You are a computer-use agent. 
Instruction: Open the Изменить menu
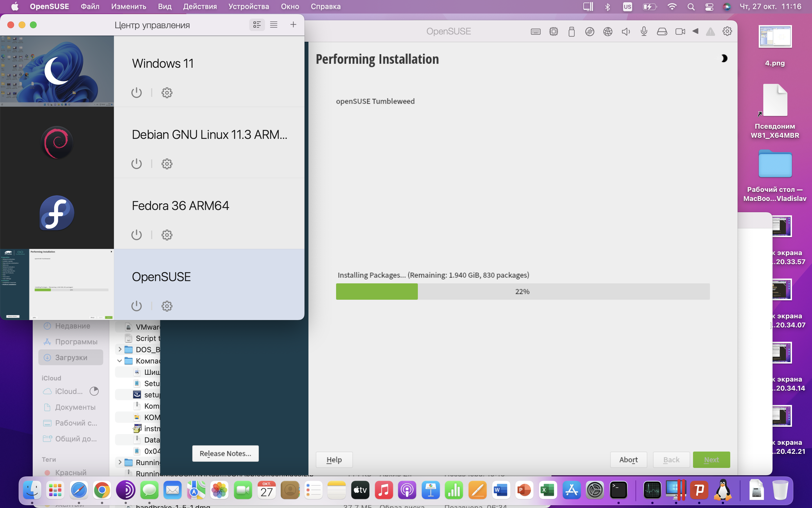pyautogui.click(x=129, y=6)
